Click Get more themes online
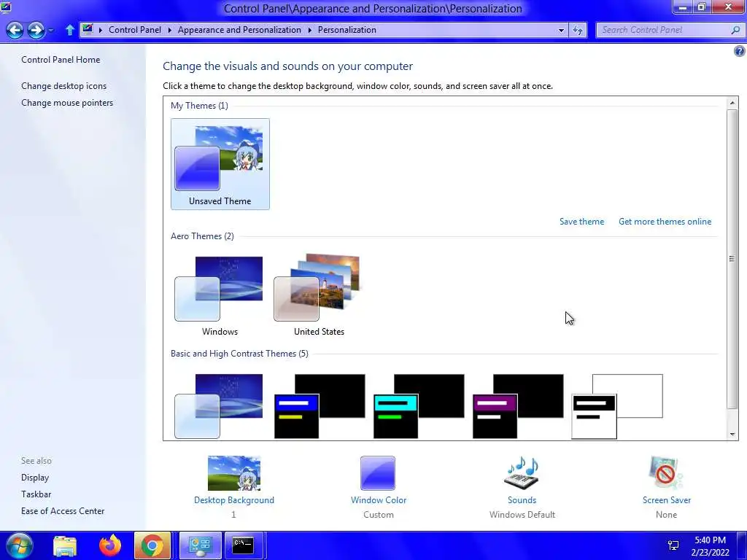The width and height of the screenshot is (747, 560). point(665,222)
